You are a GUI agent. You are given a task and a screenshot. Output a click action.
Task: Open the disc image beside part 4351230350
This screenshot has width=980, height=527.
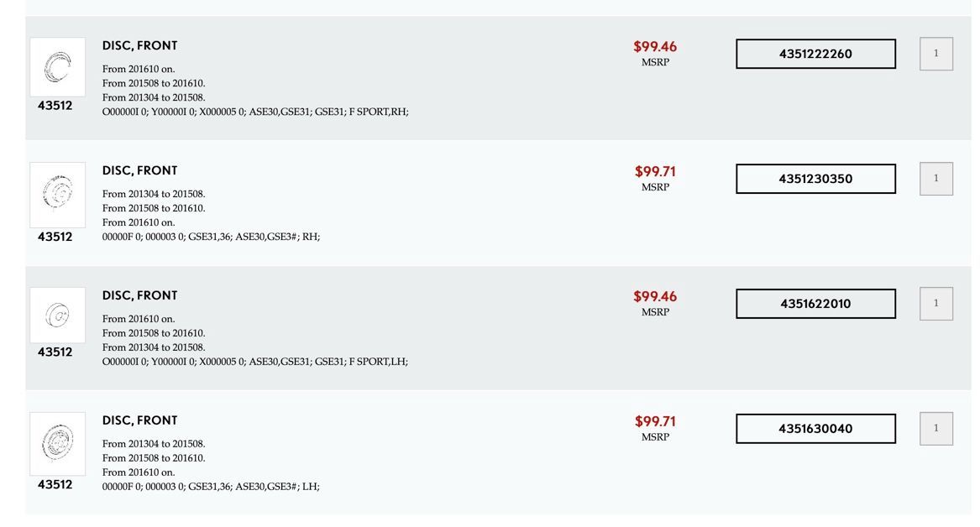[x=57, y=194]
